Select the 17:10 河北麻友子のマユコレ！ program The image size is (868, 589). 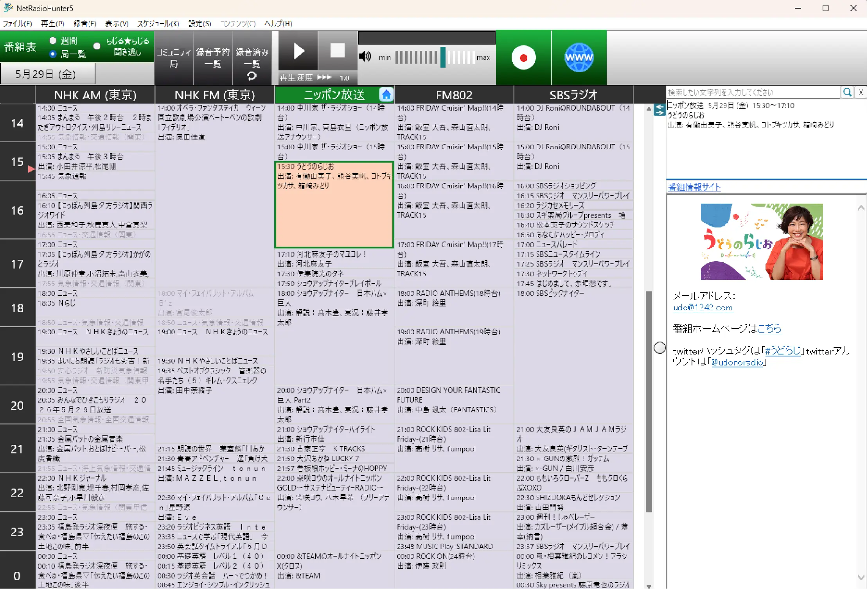(334, 259)
